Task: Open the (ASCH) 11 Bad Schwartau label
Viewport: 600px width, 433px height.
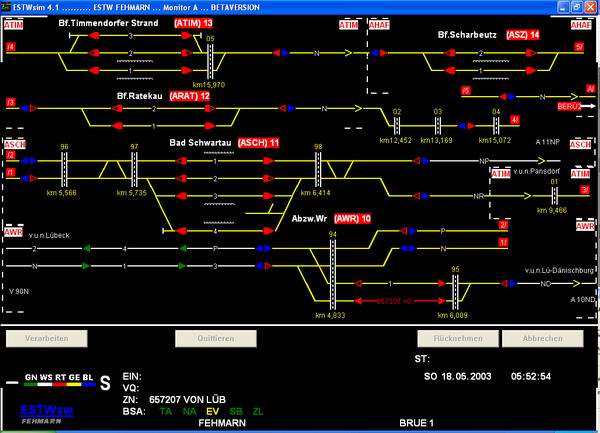Action: coord(258,142)
